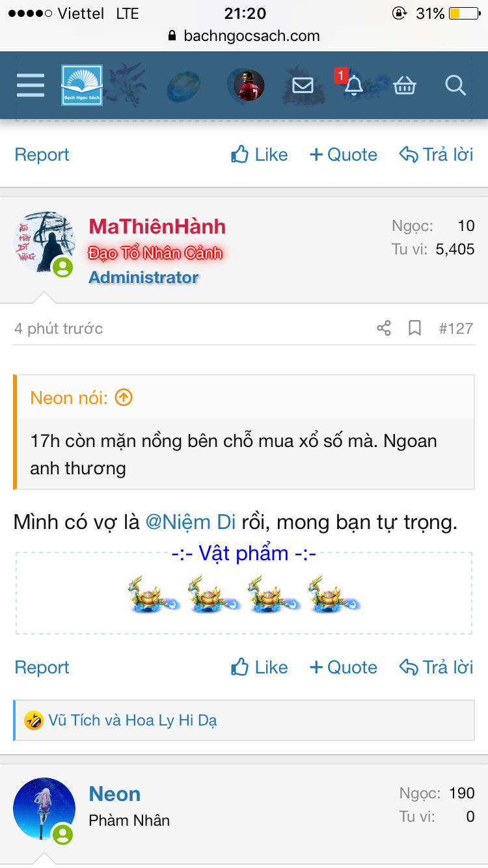488x868 pixels.
Task: Jump to quoted Neon post arrow
Action: (x=124, y=397)
